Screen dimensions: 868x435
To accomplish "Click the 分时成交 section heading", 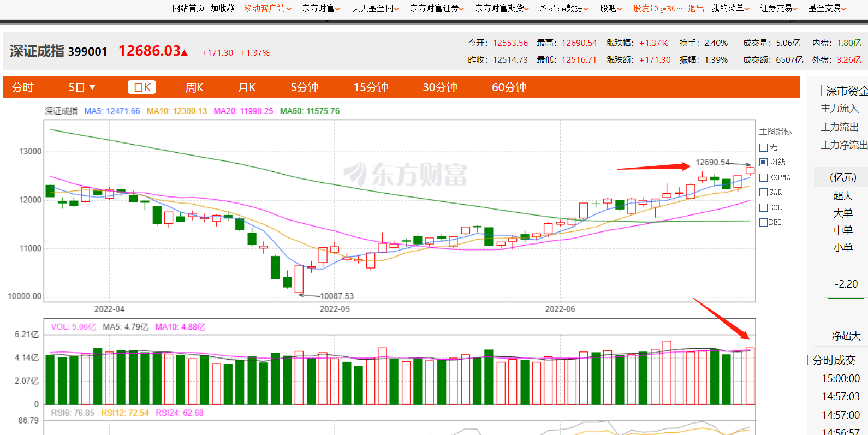I will point(834,360).
